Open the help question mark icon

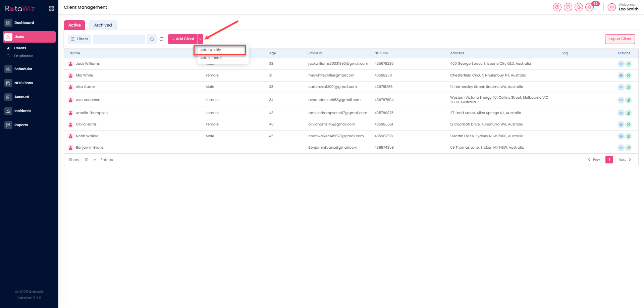pyautogui.click(x=557, y=7)
